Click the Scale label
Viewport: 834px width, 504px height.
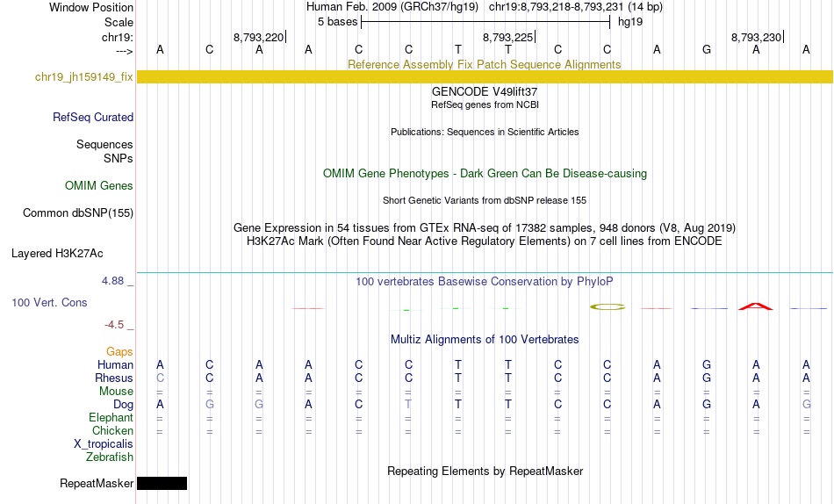[x=119, y=22]
